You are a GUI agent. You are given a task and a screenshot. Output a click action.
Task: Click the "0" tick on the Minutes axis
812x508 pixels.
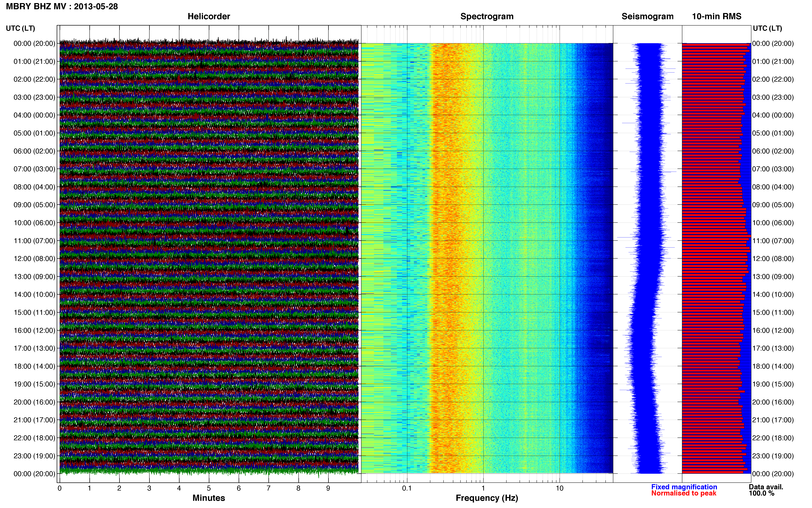point(60,488)
